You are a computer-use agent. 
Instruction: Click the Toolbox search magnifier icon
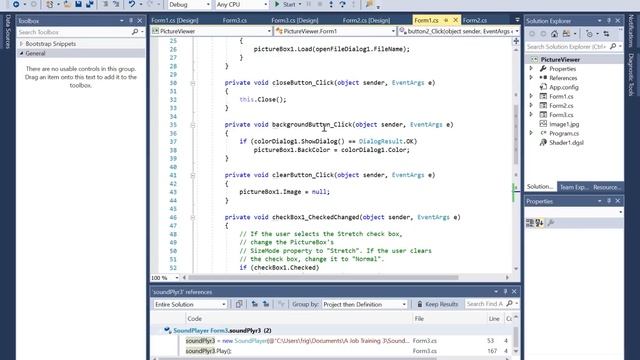tap(135, 32)
